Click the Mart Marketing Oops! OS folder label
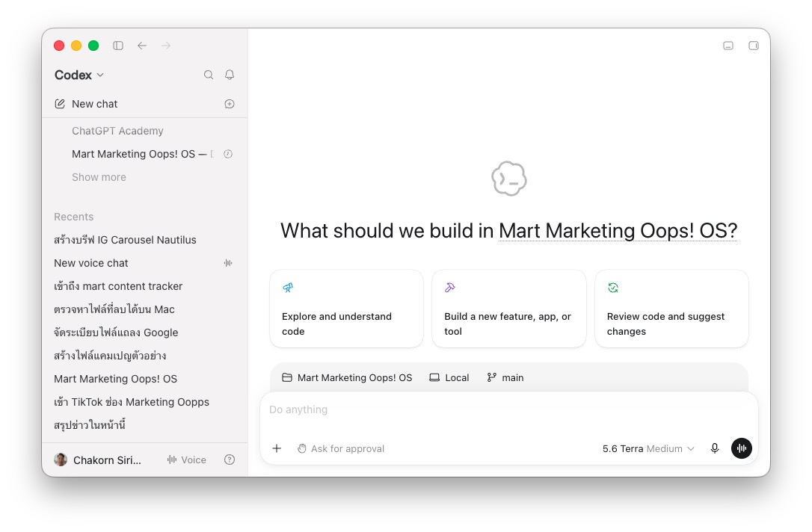 [354, 378]
